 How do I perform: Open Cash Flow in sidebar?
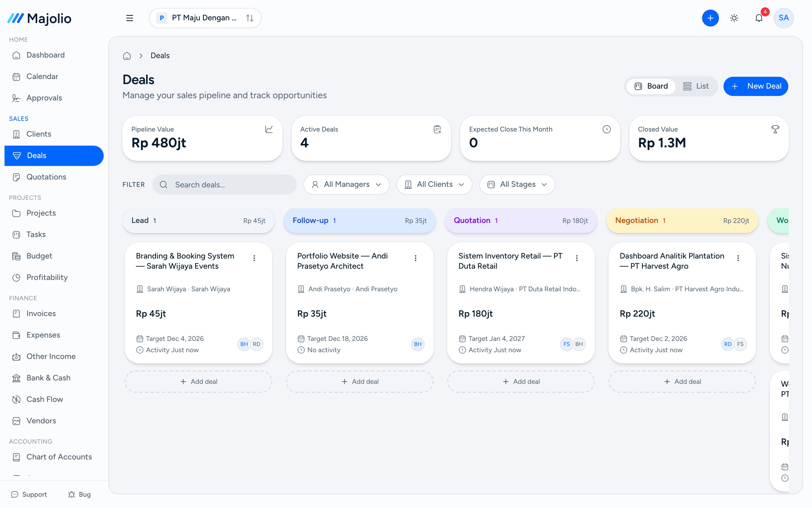click(54, 399)
